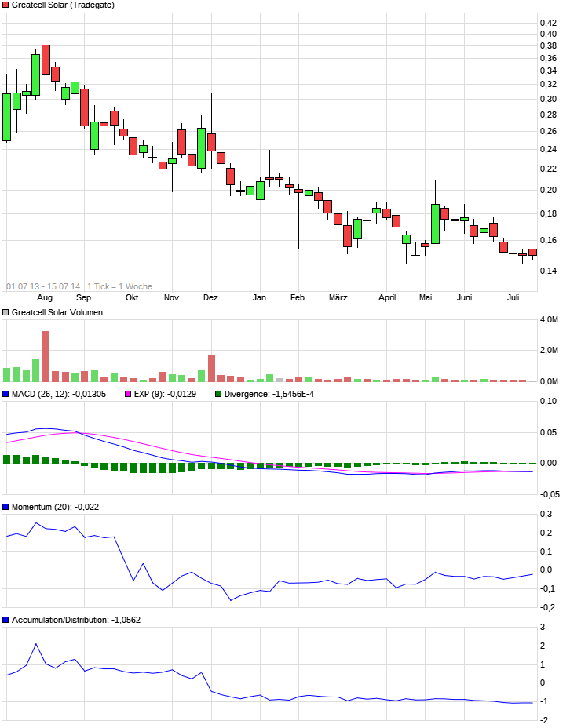Click the red Greatcell Solar legend square
Viewport: 570px width, 728px height.
point(5,5)
